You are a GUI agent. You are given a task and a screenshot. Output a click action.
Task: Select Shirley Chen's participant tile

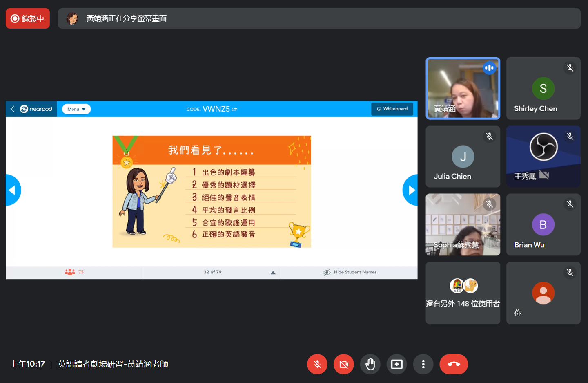[x=543, y=88]
